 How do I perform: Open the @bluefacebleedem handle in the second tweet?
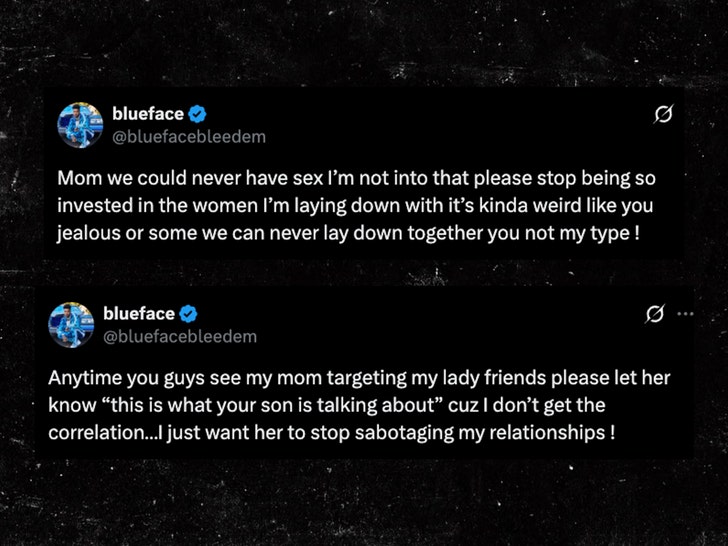click(x=180, y=336)
